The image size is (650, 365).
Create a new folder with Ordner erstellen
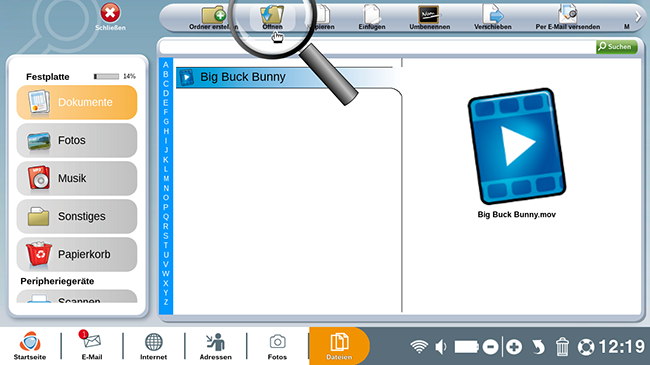213,17
